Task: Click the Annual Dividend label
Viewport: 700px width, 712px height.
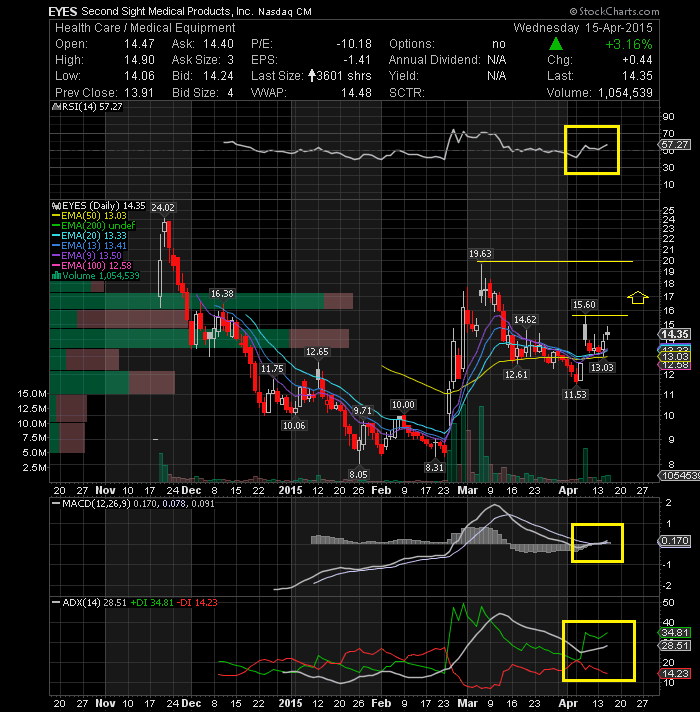Action: (434, 60)
